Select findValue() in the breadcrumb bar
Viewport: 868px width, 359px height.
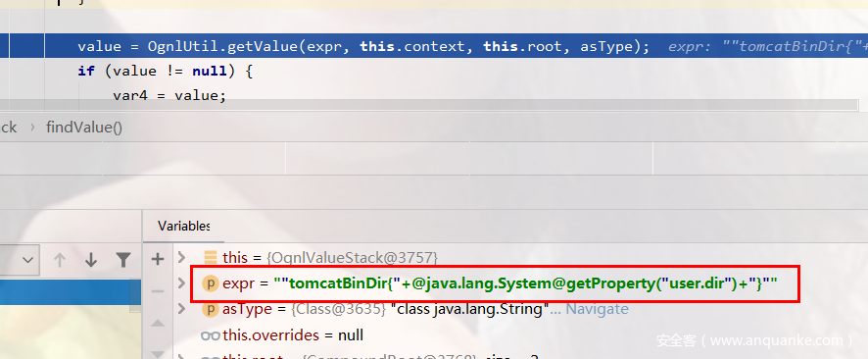[84, 128]
